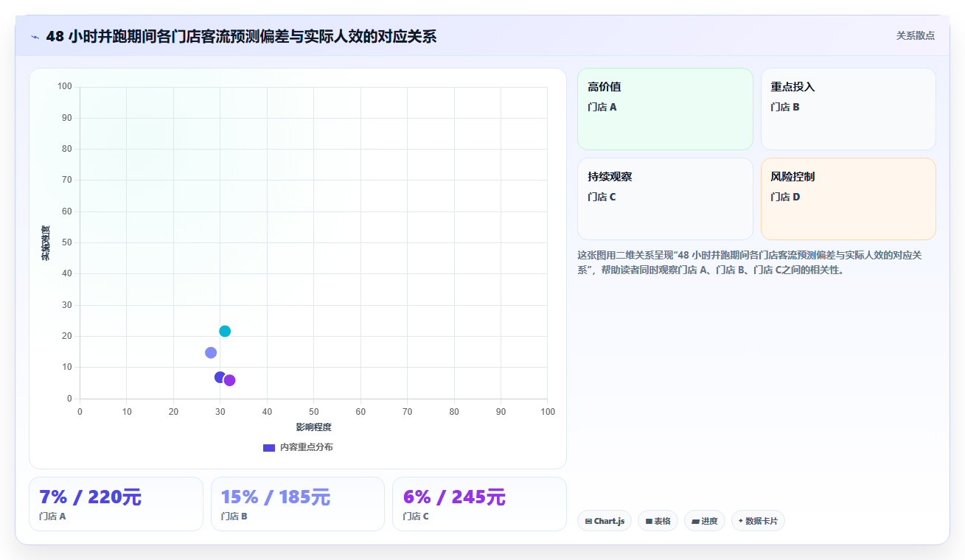965x560 pixels.
Task: Click the 进度 tag
Action: pos(705,521)
